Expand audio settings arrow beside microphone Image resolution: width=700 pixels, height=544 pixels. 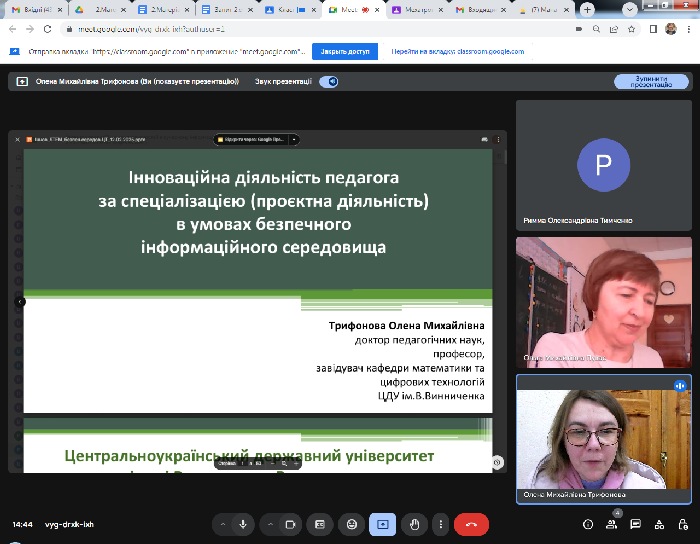point(222,524)
